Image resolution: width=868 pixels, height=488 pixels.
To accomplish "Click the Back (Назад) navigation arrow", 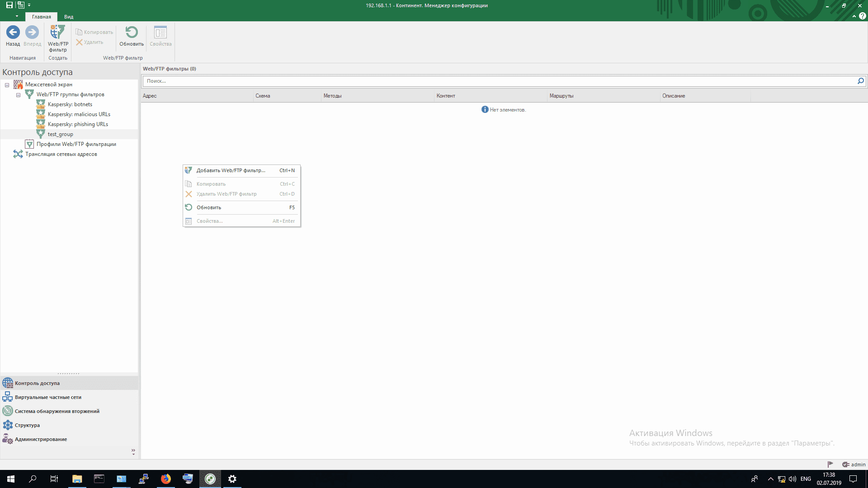I will click(13, 33).
